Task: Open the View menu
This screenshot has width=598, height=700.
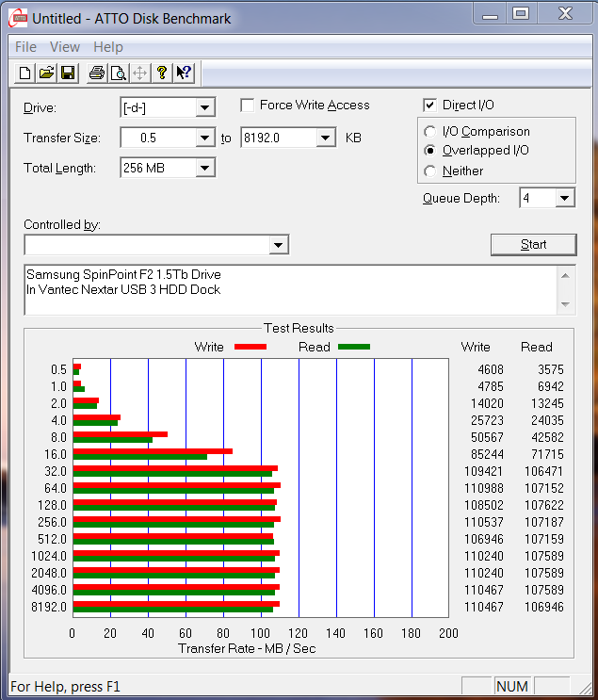Action: tap(65, 47)
